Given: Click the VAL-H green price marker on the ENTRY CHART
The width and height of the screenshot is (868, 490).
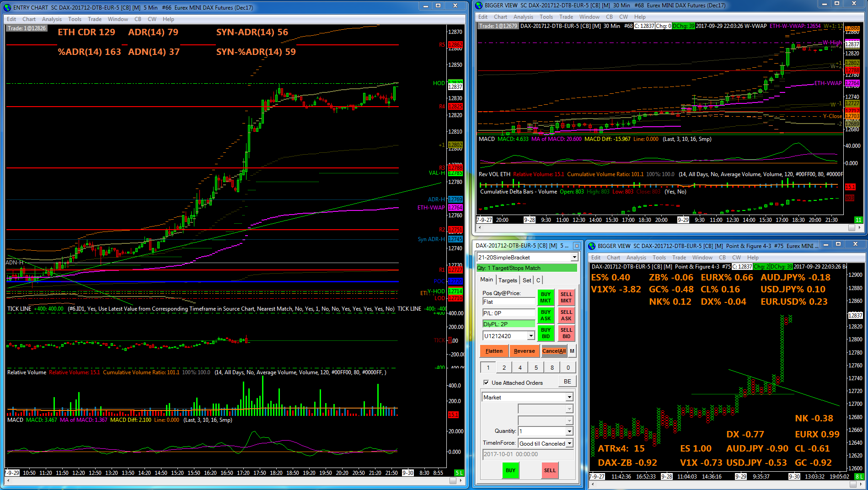Looking at the screenshot, I should (455, 173).
